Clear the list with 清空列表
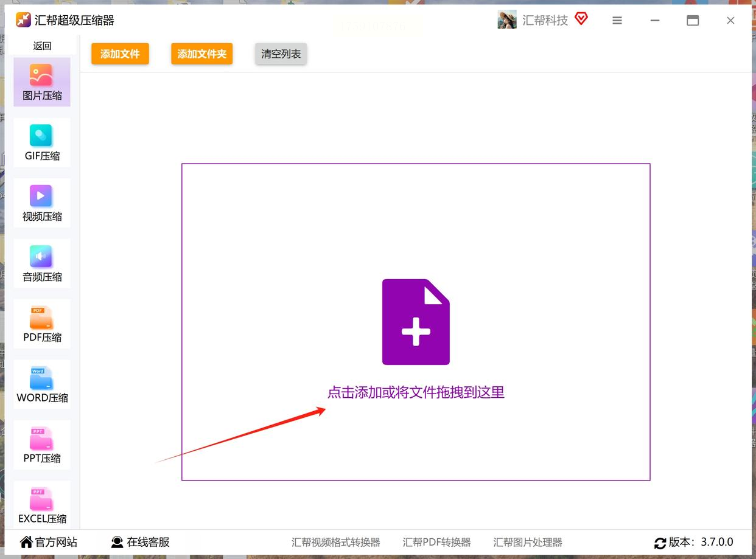756x559 pixels. click(281, 54)
